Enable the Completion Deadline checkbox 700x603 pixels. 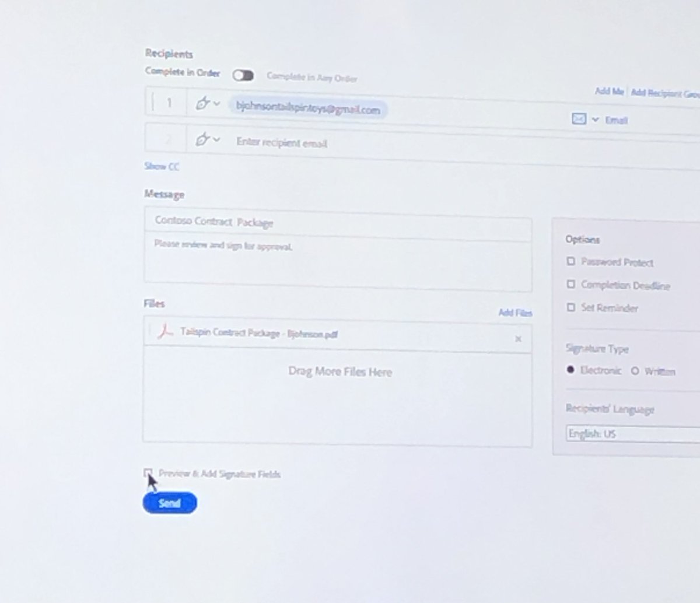pyautogui.click(x=571, y=284)
